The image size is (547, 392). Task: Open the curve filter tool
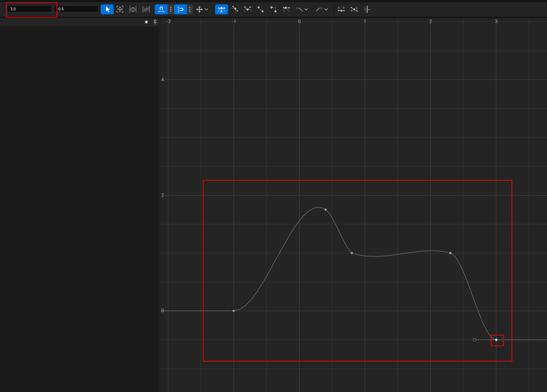click(x=367, y=9)
